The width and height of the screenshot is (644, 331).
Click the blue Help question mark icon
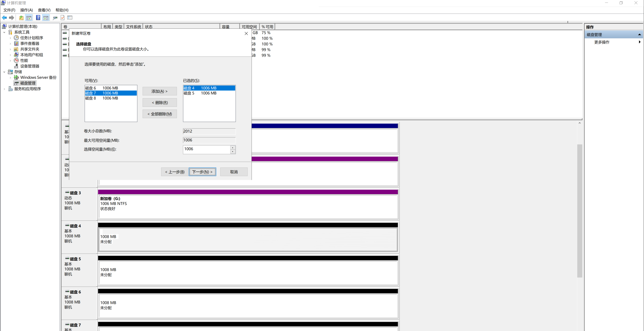38,18
